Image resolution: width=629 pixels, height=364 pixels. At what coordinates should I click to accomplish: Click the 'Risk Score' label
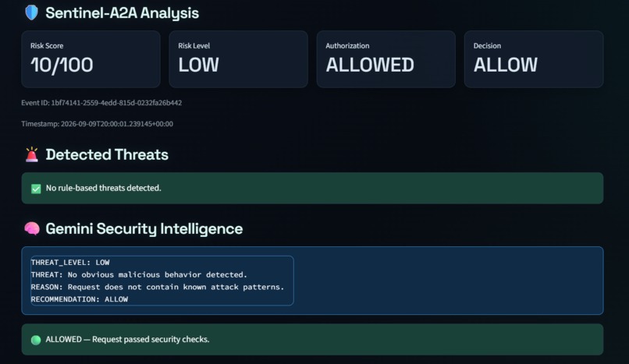point(47,46)
